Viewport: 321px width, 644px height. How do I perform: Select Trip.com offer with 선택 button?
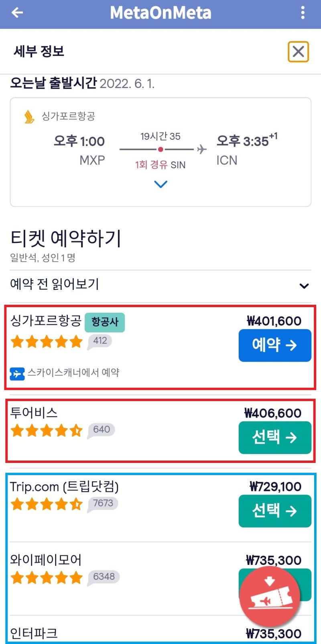coord(275,511)
